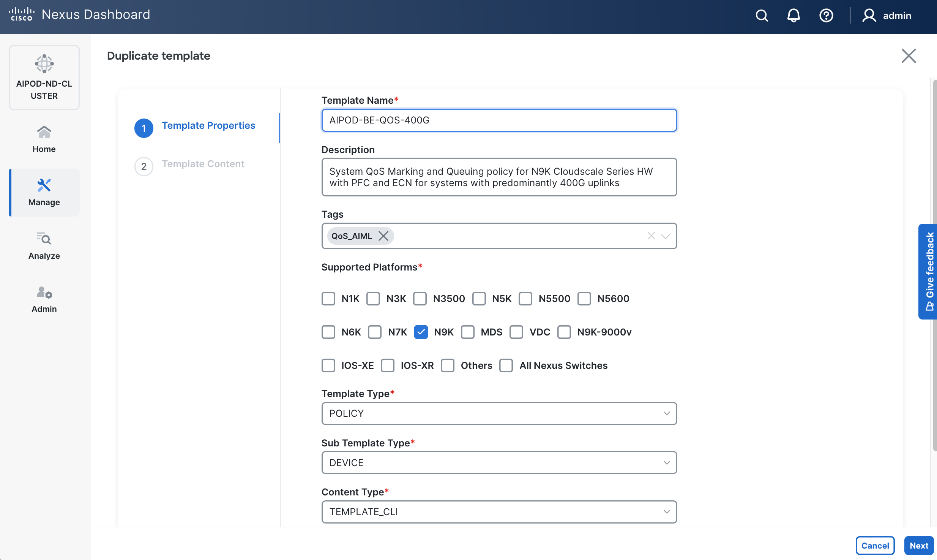Open the Content Type TEMPLATE_CLI dropdown
937x560 pixels.
click(499, 512)
